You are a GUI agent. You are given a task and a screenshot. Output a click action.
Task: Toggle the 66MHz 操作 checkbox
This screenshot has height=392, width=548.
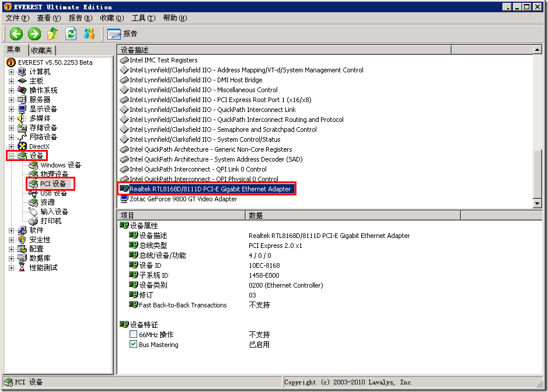click(x=133, y=334)
